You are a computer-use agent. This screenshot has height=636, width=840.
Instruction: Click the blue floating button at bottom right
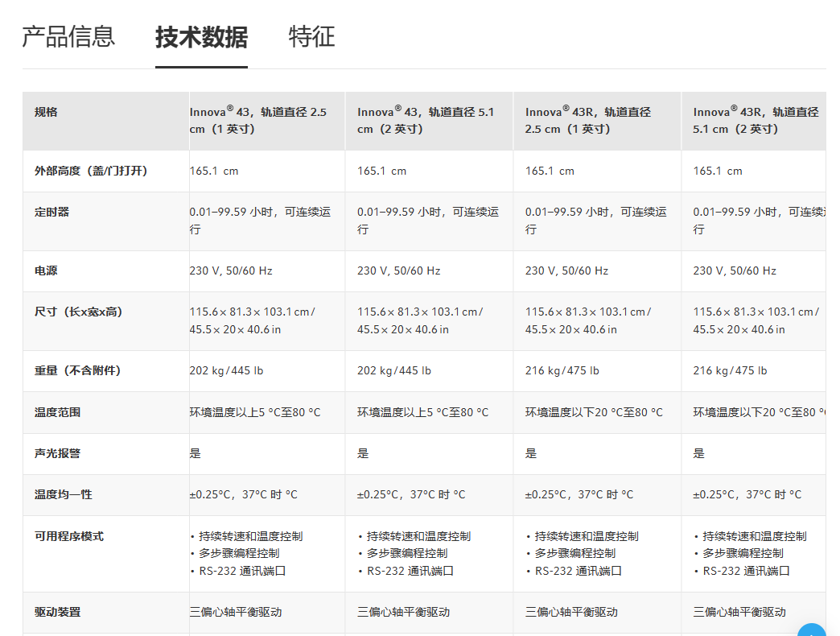pyautogui.click(x=812, y=630)
